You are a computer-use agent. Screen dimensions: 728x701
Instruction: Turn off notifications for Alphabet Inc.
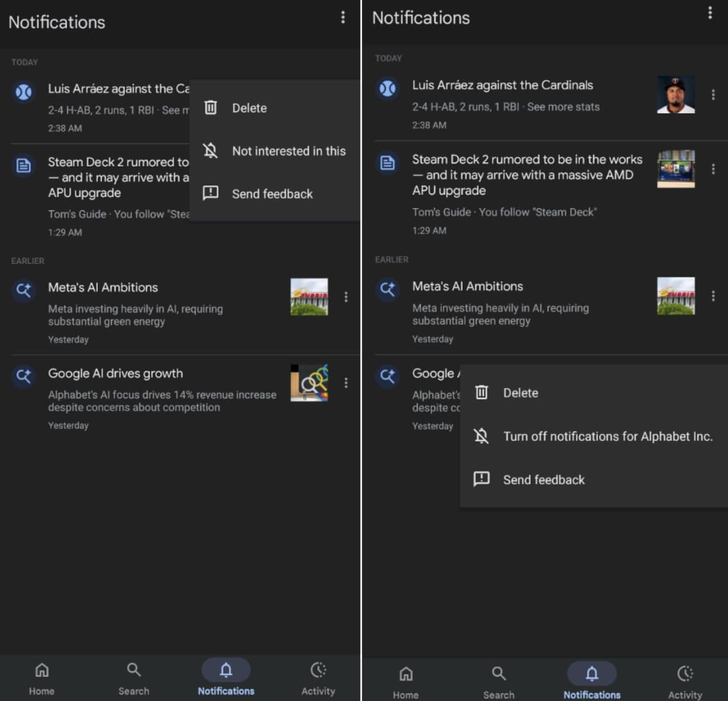(x=608, y=436)
